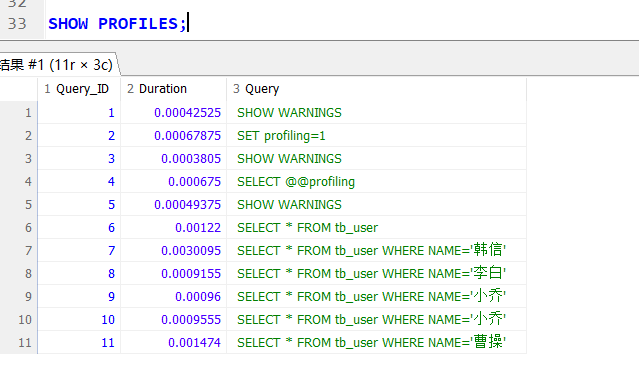Click duration cell 0.001474
Image resolution: width=639 pixels, height=392 pixels.
pyautogui.click(x=173, y=342)
